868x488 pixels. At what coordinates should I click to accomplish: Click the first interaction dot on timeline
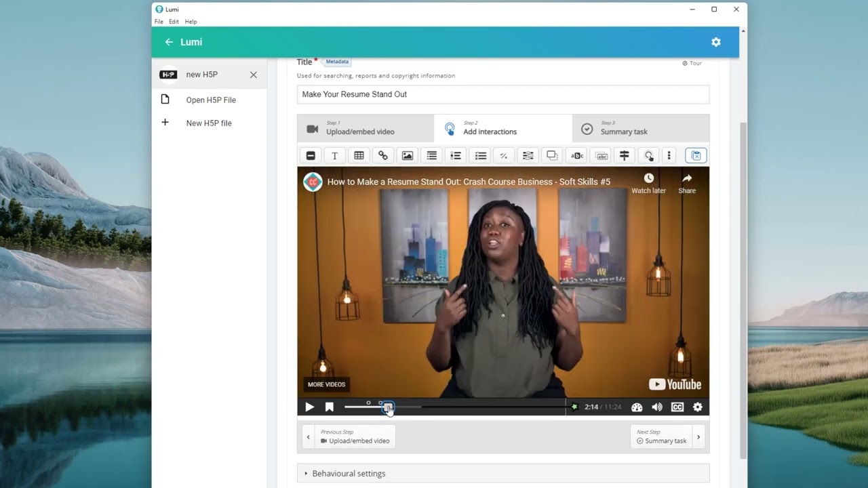pyautogui.click(x=369, y=403)
